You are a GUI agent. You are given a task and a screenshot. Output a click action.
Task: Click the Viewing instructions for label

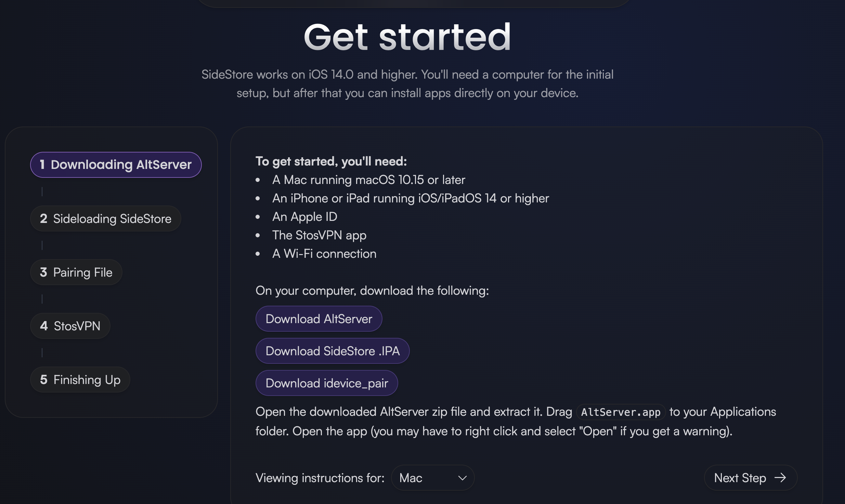320,478
